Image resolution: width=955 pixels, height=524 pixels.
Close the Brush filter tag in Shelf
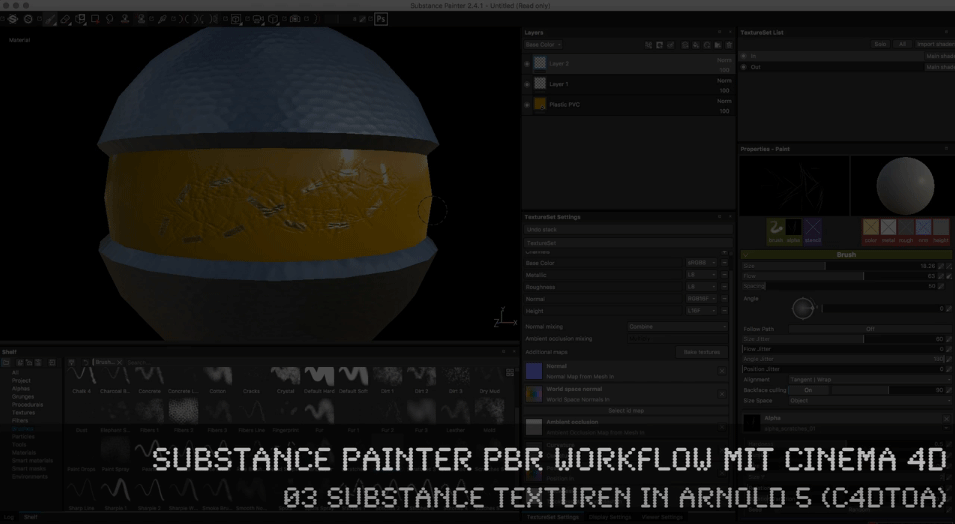coord(119,363)
